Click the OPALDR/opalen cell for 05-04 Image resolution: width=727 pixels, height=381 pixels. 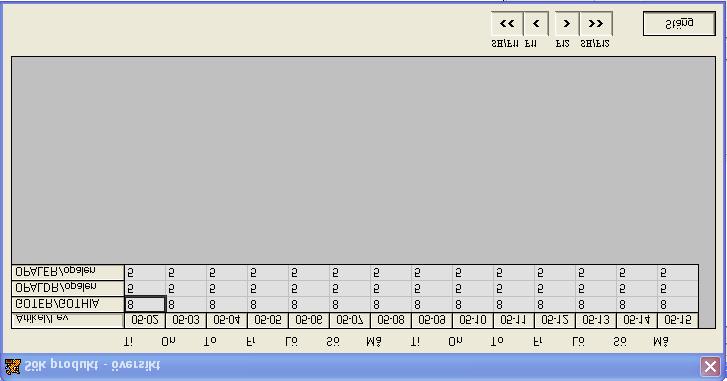coord(227,288)
